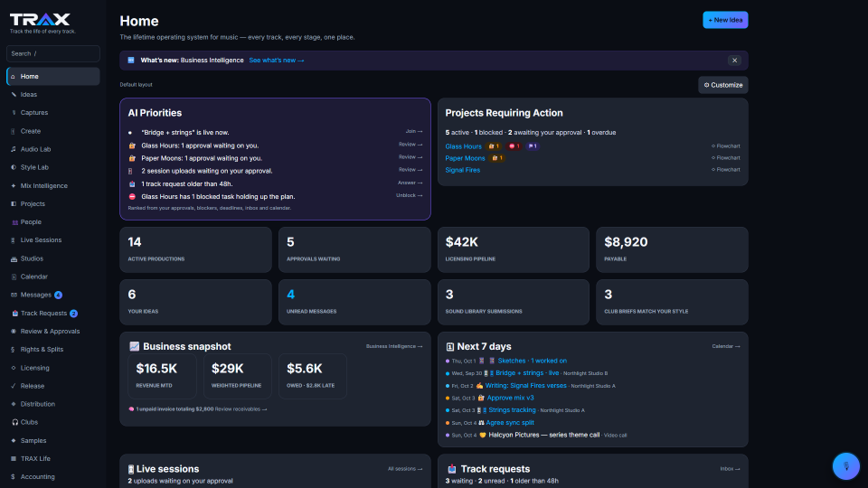Go to Projects in sidebar
The width and height of the screenshot is (868, 488).
click(x=53, y=203)
